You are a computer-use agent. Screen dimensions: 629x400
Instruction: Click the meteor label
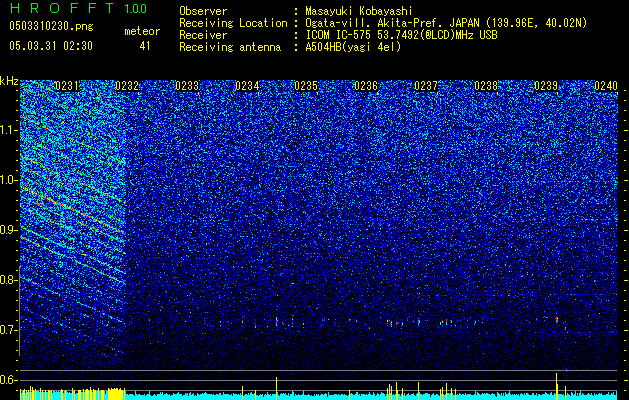[x=142, y=31]
